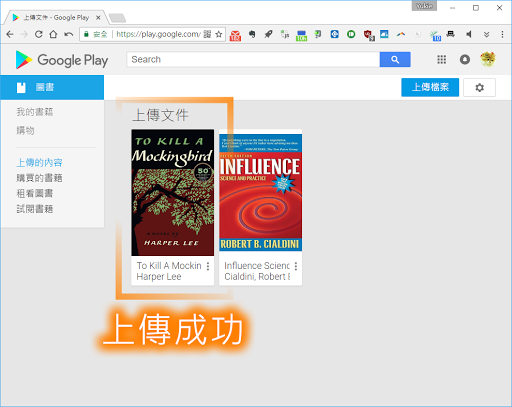Click the blue extension icon with green badge
Screen dimensions: 512x407
[x=301, y=35]
